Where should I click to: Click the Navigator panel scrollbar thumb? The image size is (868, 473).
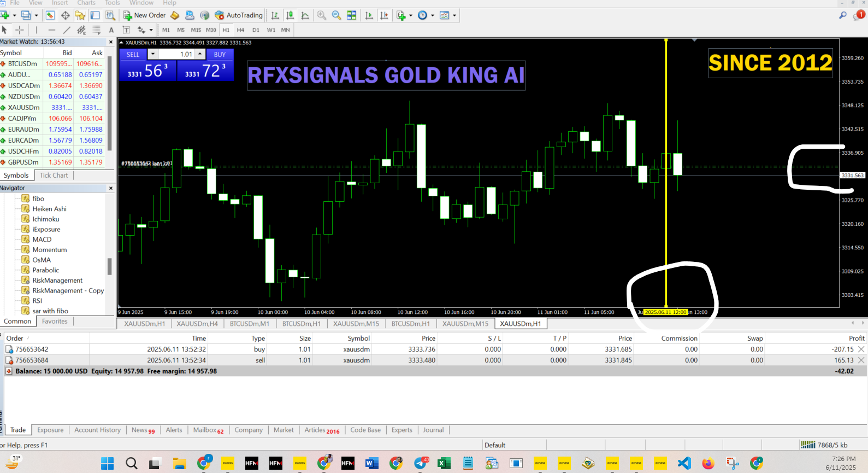[109, 266]
